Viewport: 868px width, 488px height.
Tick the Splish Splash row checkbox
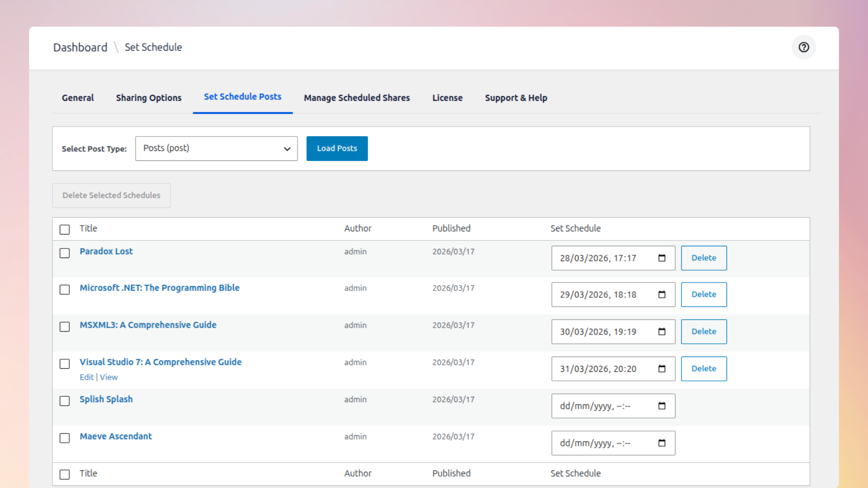pos(65,401)
